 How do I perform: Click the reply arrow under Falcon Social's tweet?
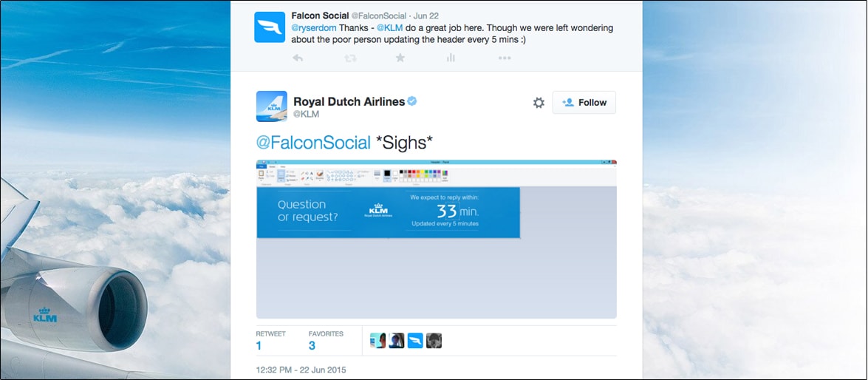click(x=298, y=58)
